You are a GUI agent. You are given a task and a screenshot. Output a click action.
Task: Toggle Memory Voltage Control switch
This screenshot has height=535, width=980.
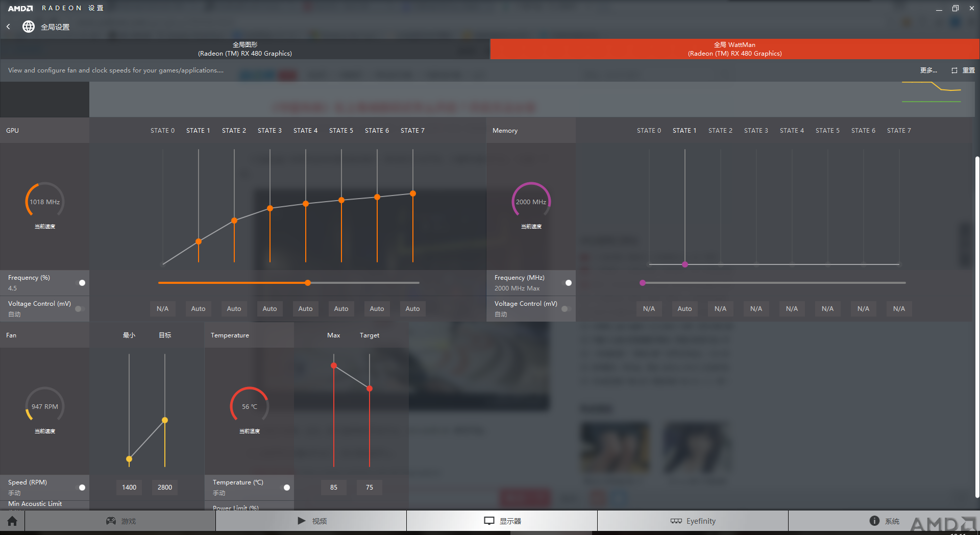565,309
